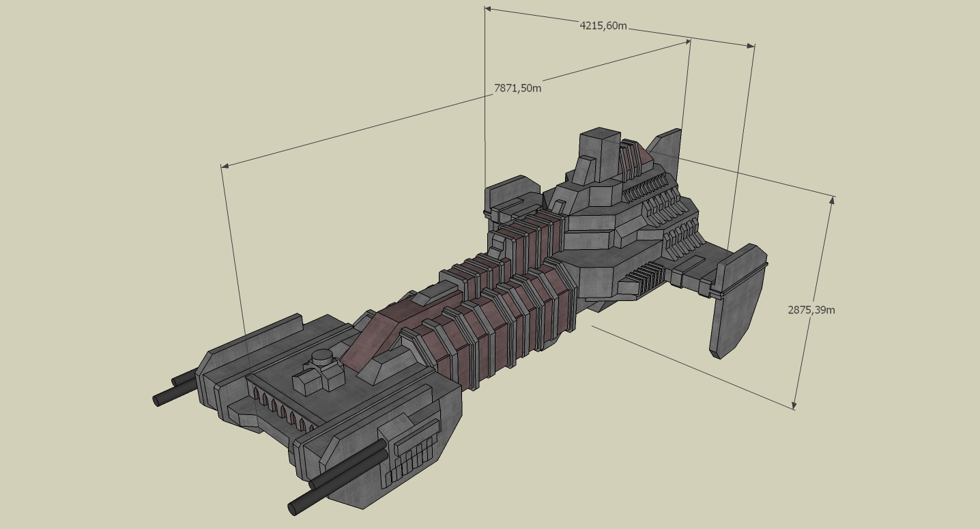Select the 7871,50m length dimension text
This screenshot has width=980, height=529.
point(517,88)
